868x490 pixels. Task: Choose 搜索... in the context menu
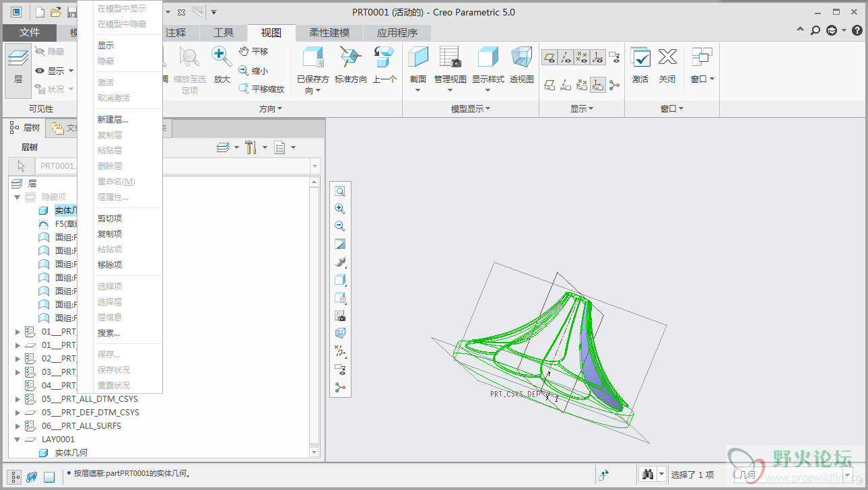pyautogui.click(x=108, y=332)
